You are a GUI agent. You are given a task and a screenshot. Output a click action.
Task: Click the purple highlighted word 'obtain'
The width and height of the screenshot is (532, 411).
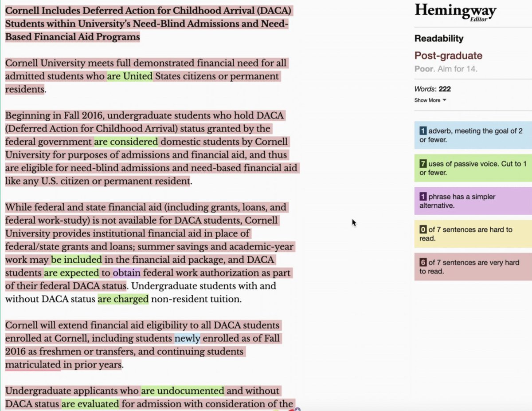[127, 273]
